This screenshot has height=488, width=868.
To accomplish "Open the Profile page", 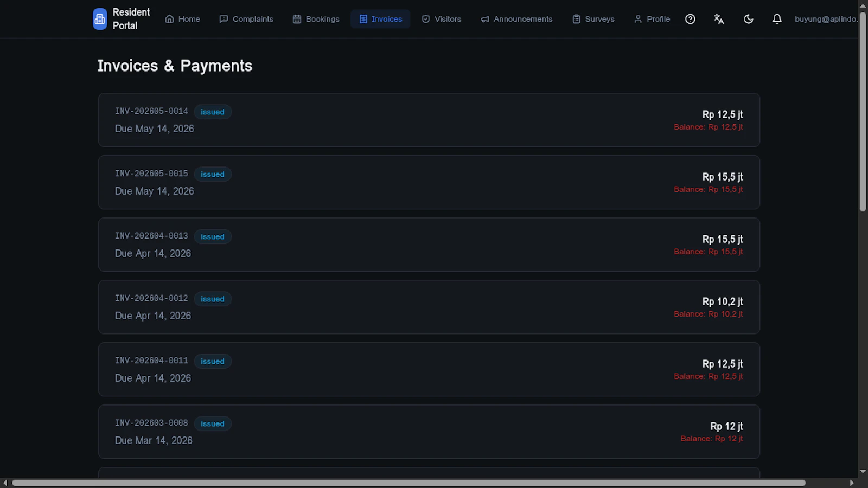I will 652,19.
